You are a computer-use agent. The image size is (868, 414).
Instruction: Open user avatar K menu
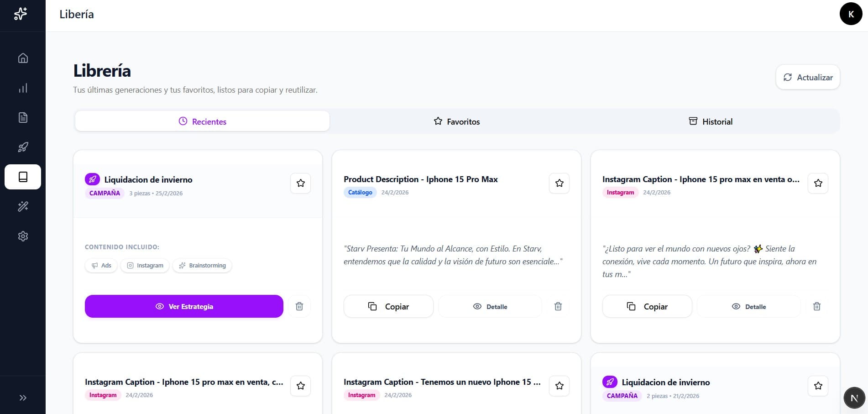[851, 14]
